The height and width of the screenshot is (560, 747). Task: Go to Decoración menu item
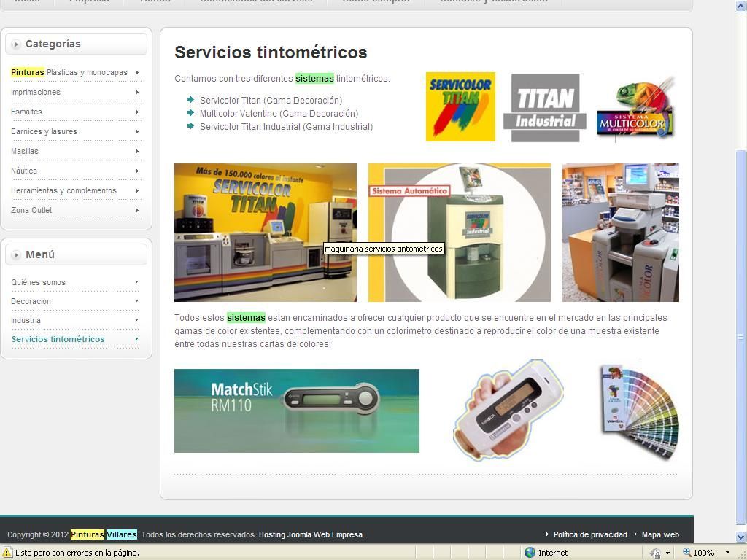tap(31, 301)
